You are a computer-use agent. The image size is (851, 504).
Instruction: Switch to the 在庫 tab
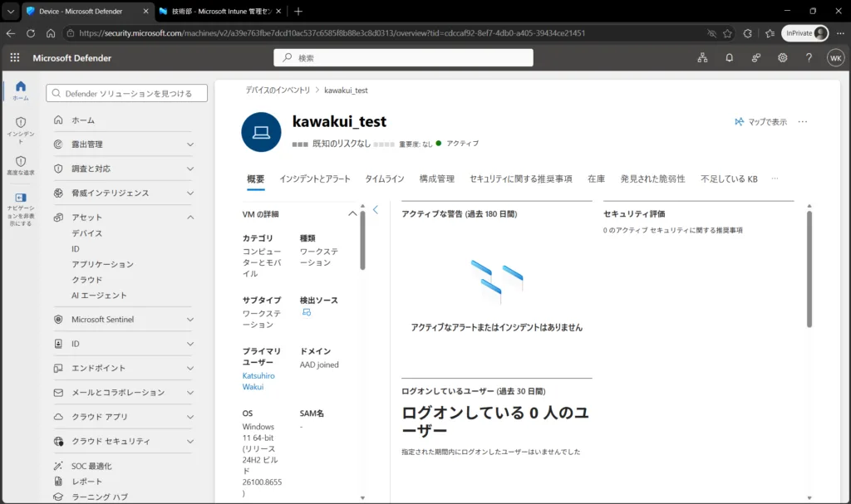[x=596, y=179]
